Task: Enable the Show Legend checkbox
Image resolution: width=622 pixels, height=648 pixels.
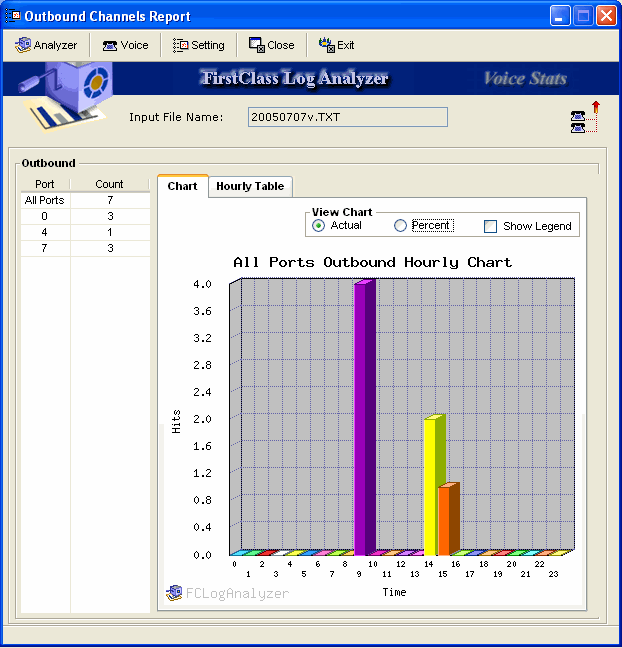Action: [490, 226]
